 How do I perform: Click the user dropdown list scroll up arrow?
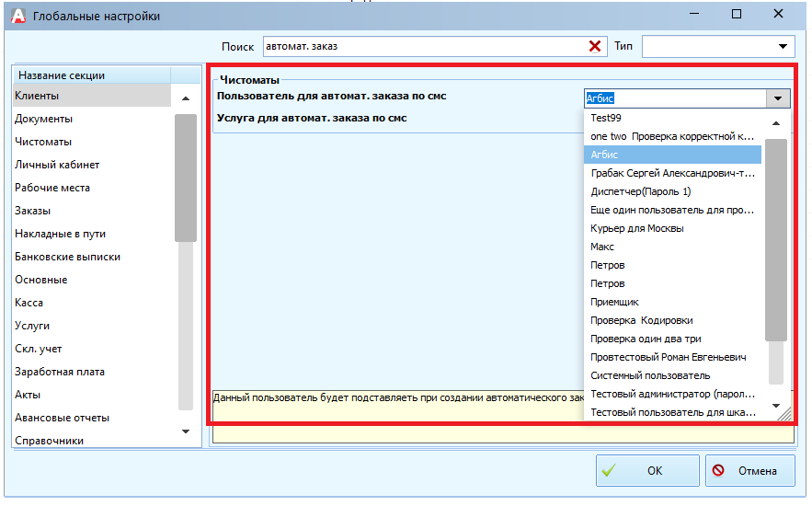click(x=776, y=123)
